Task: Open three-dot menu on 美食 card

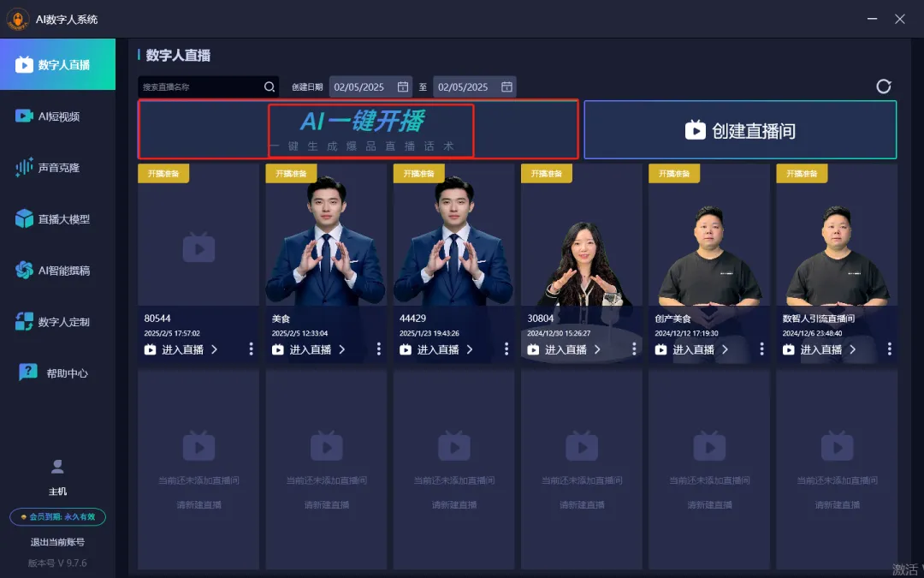Action: coord(379,349)
